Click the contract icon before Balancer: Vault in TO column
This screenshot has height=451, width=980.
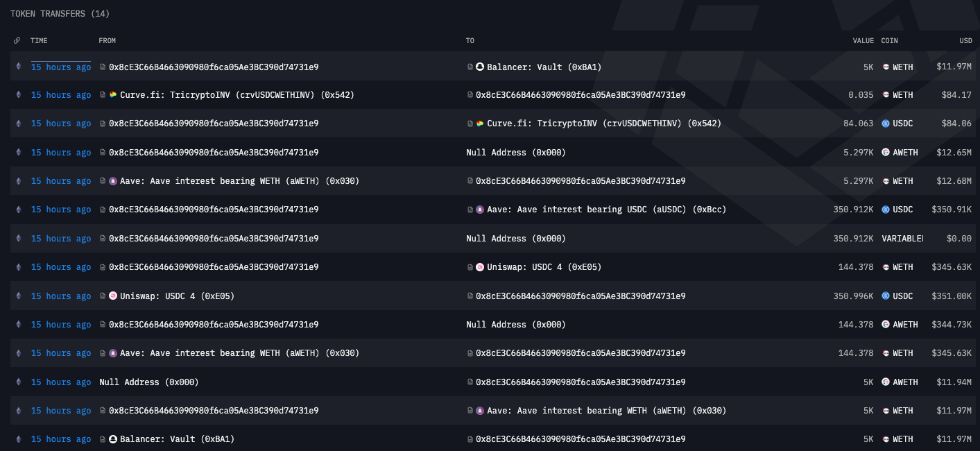(470, 67)
